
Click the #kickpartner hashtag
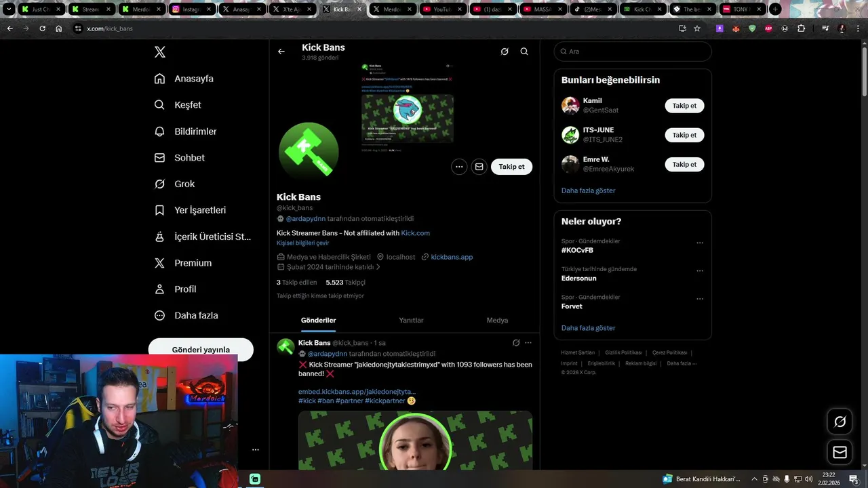(385, 401)
